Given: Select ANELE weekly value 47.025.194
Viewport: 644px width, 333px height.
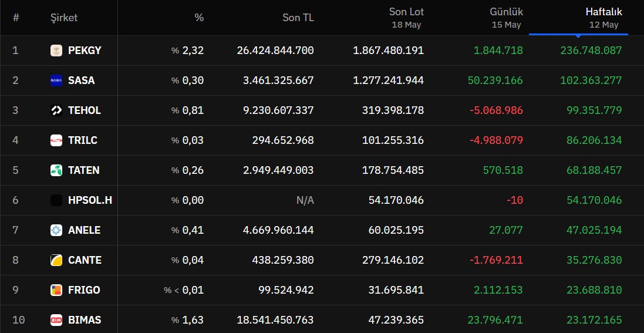Looking at the screenshot, I should coord(594,230).
